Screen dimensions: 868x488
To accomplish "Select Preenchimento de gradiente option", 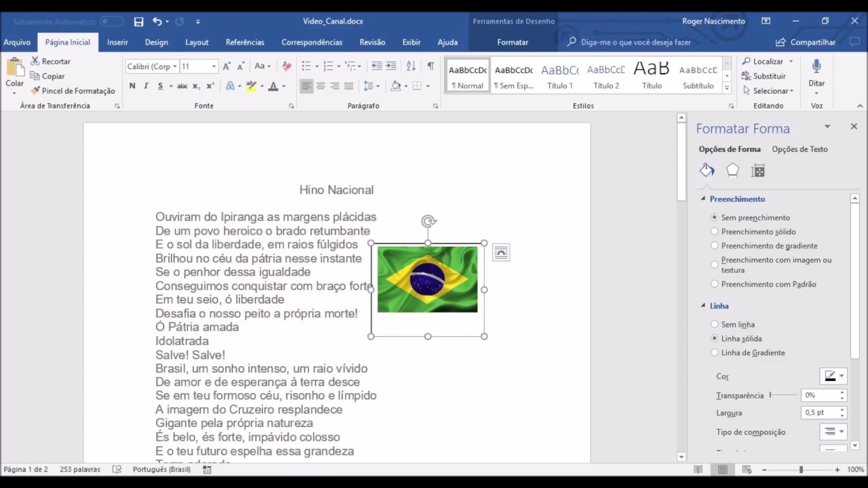I will click(715, 246).
